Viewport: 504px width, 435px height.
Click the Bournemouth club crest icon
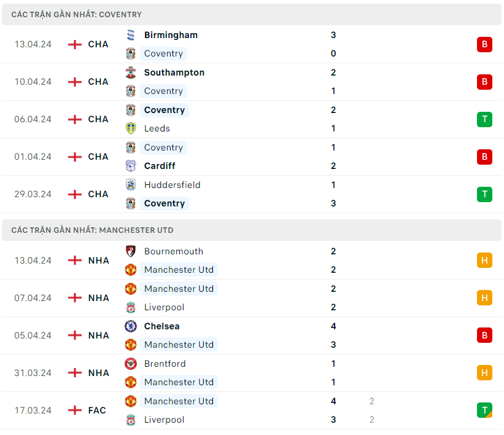coord(130,251)
